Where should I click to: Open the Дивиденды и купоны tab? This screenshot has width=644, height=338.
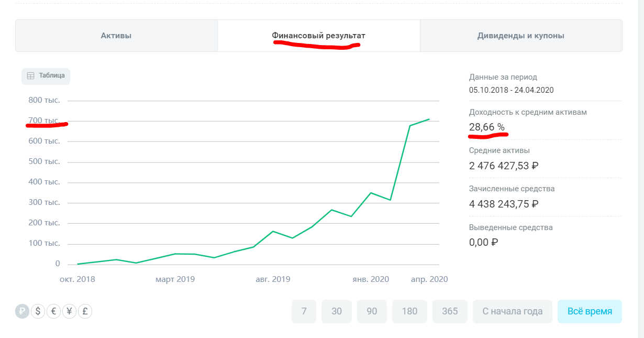pyautogui.click(x=520, y=36)
